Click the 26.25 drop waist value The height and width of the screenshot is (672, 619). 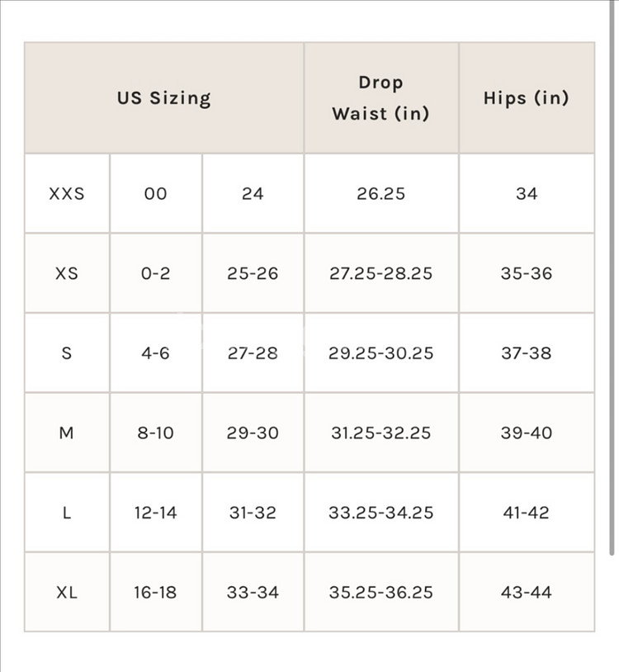[x=380, y=194]
